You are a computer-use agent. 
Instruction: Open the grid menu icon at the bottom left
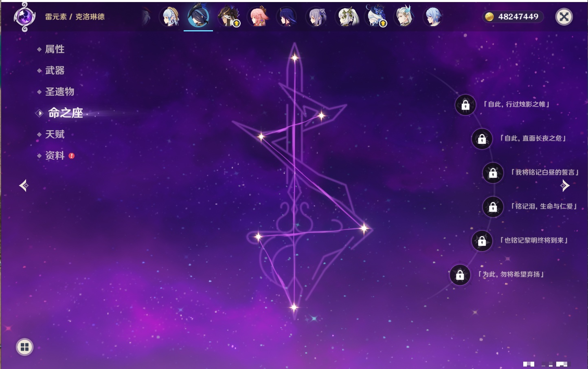pos(24,347)
